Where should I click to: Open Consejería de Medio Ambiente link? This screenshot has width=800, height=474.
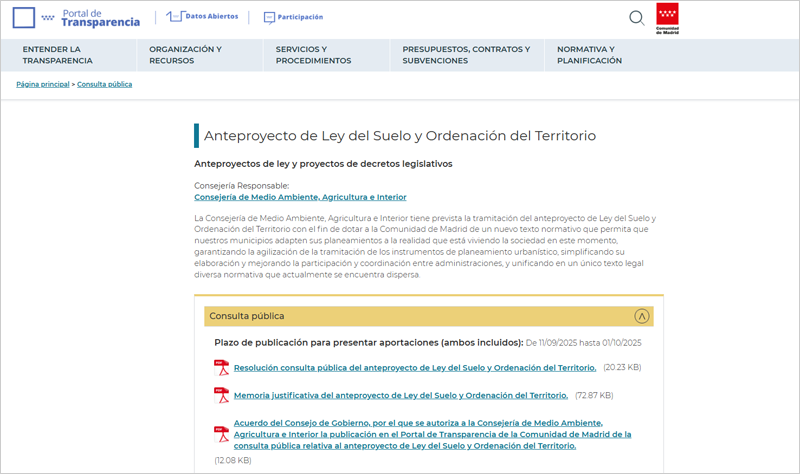pyautogui.click(x=300, y=197)
